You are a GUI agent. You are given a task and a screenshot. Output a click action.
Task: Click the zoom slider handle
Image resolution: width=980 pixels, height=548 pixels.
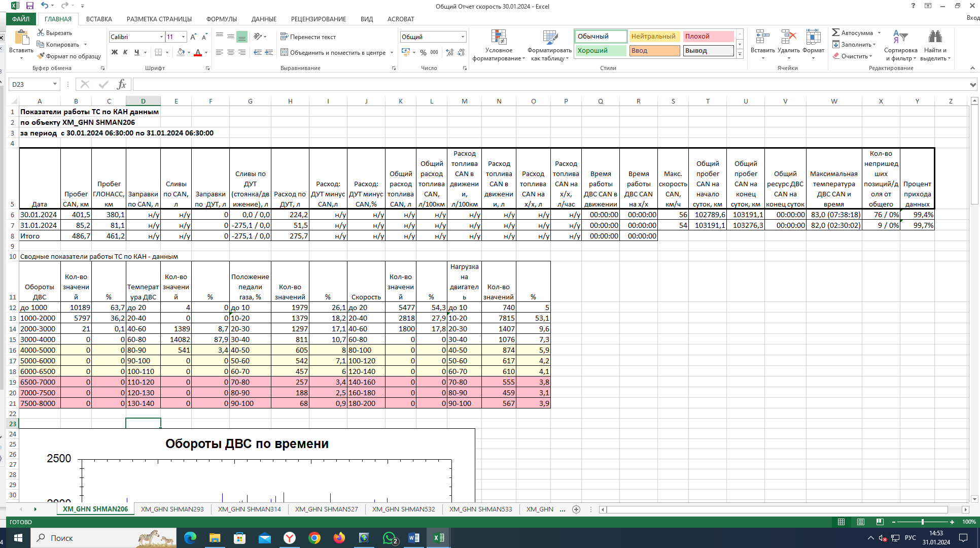(x=923, y=522)
